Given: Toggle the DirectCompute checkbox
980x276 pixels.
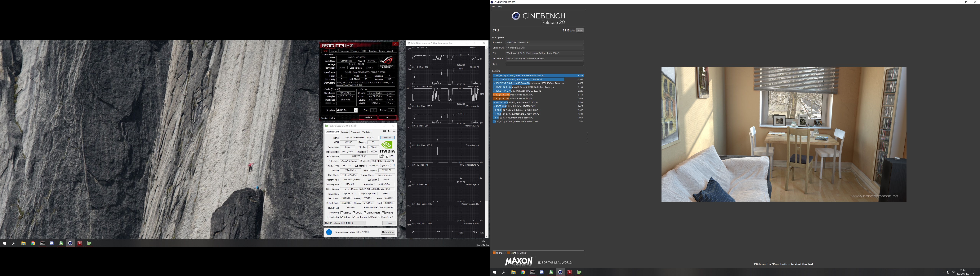Looking at the screenshot, I should tap(365, 213).
